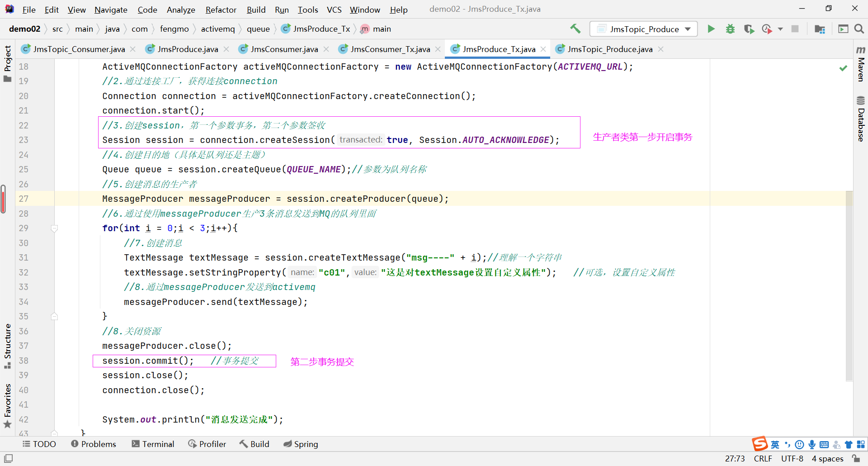The image size is (868, 466).
Task: Click the read-only lock icon in status bar
Action: [856, 458]
